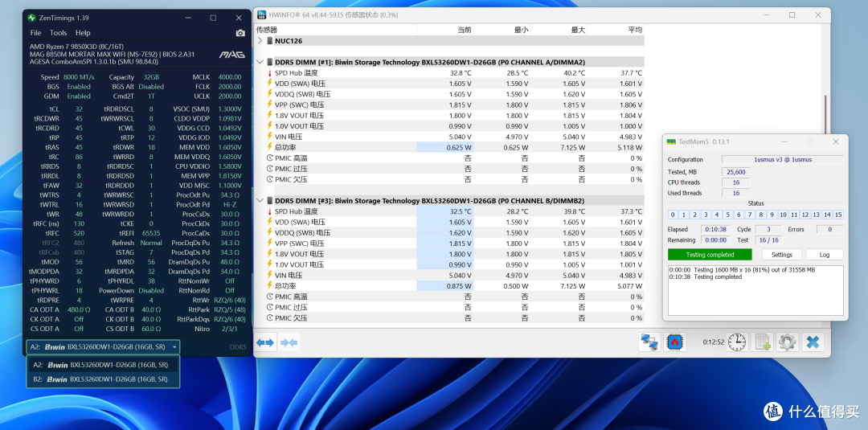Click clock icon beside DIMM #1 PMIC 过压
The height and width of the screenshot is (430, 868).
pos(269,169)
